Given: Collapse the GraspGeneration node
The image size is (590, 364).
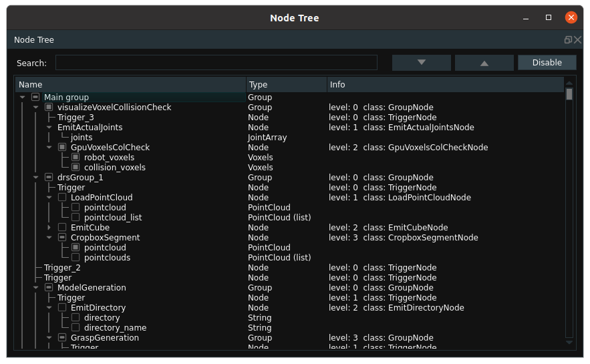Looking at the screenshot, I should point(49,337).
